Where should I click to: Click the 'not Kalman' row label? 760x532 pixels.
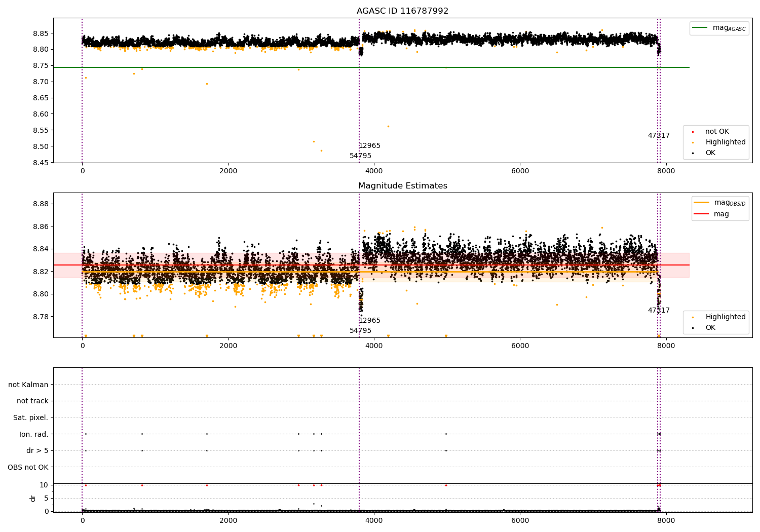[x=28, y=385]
